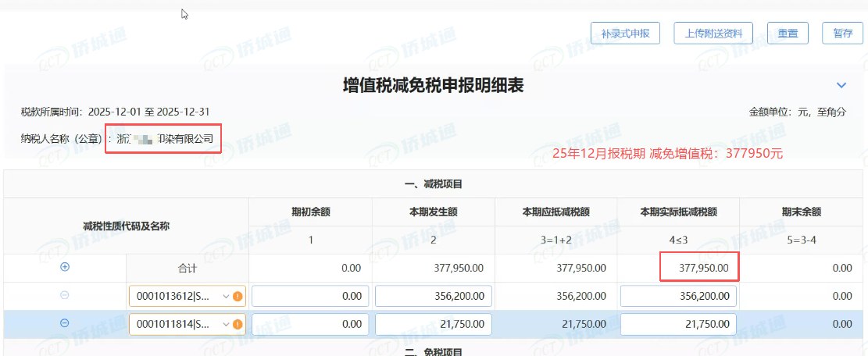
Task: Edit 期初余额 field in 0001013612 row
Action: pyautogui.click(x=310, y=297)
